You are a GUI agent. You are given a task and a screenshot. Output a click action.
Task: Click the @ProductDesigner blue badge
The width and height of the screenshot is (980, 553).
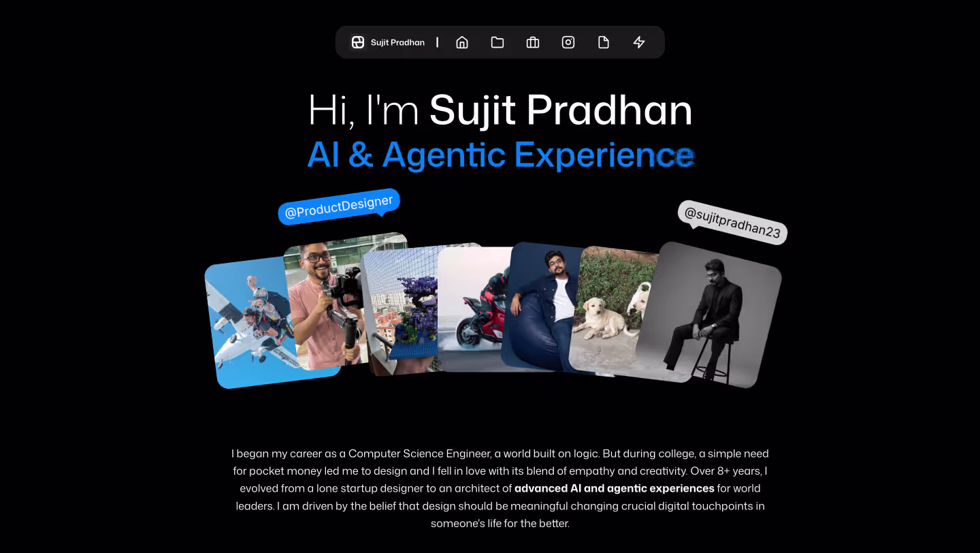click(338, 207)
